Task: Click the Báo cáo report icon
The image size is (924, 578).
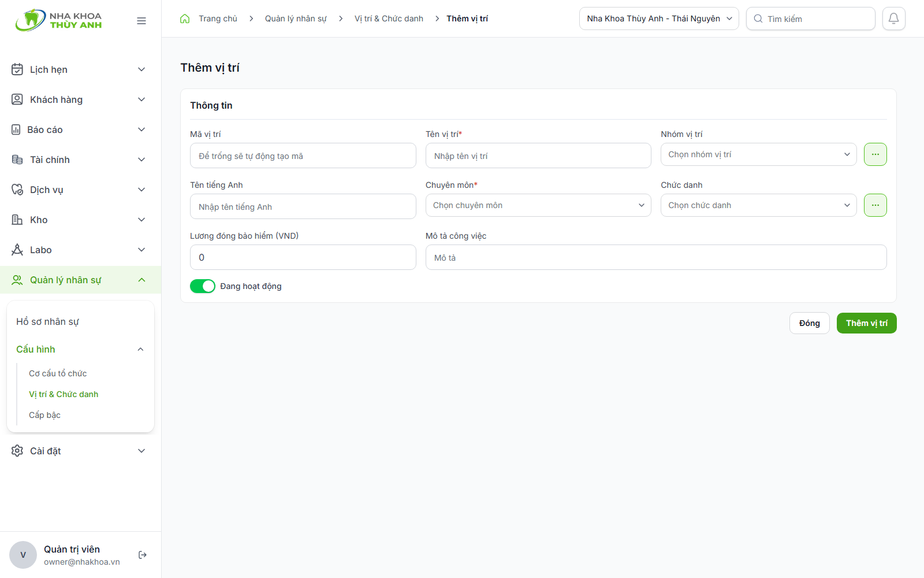Action: 16,129
